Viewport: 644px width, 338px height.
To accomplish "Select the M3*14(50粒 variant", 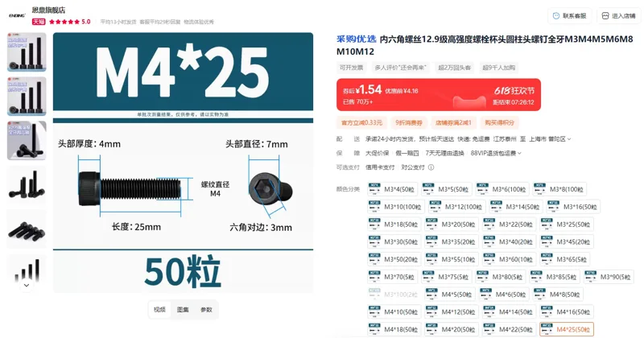I will pos(516,207).
